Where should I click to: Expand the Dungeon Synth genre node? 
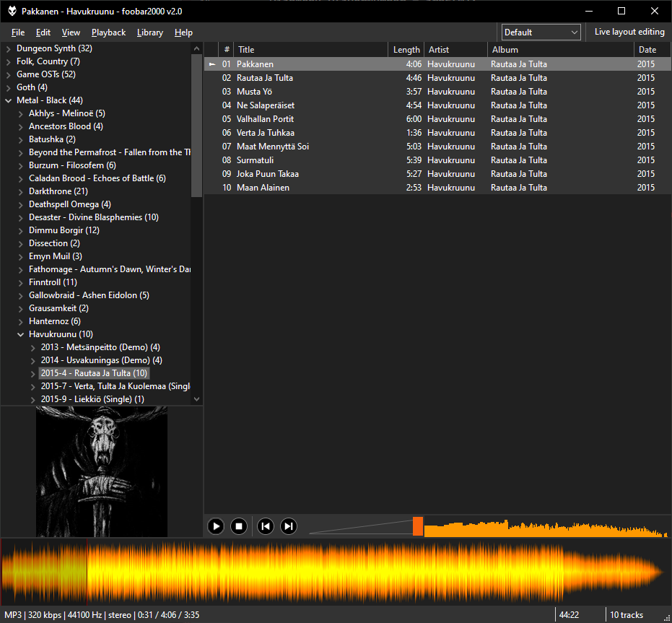[x=8, y=49]
